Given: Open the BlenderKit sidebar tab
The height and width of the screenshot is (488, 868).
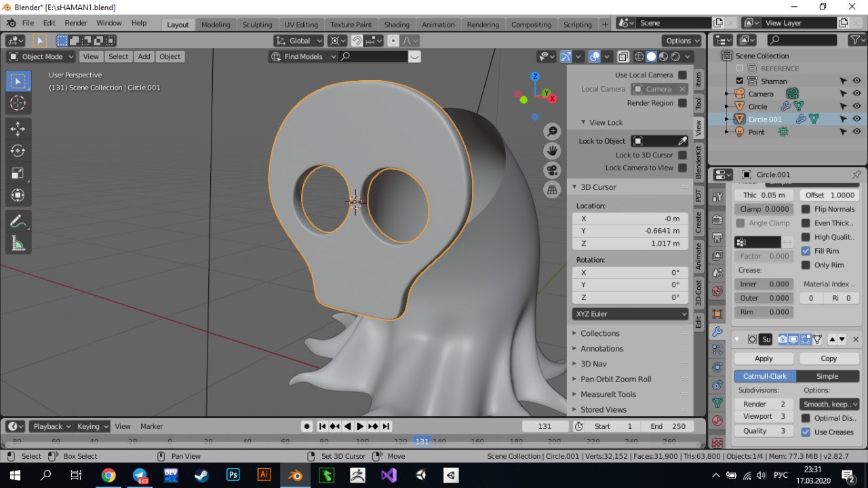Looking at the screenshot, I should (x=699, y=161).
